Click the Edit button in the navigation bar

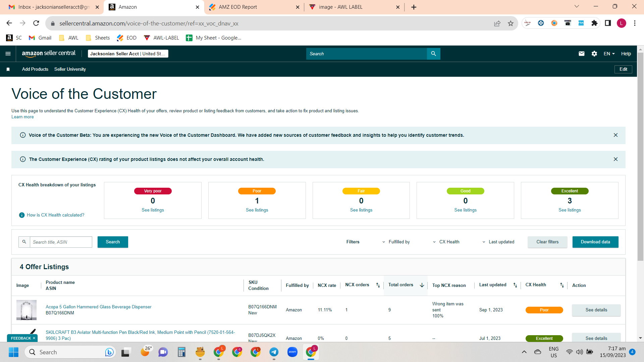623,69
